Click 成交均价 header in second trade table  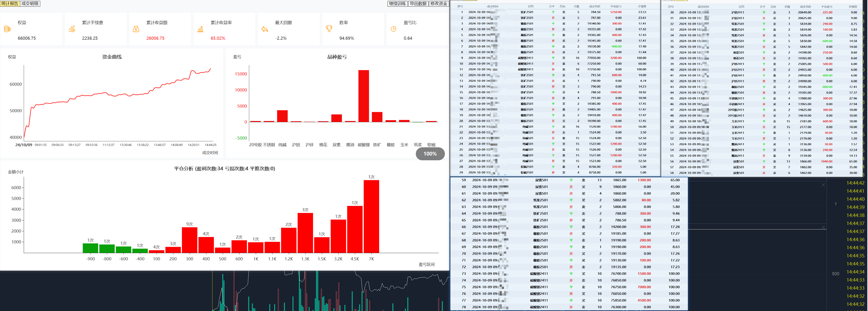click(x=805, y=7)
